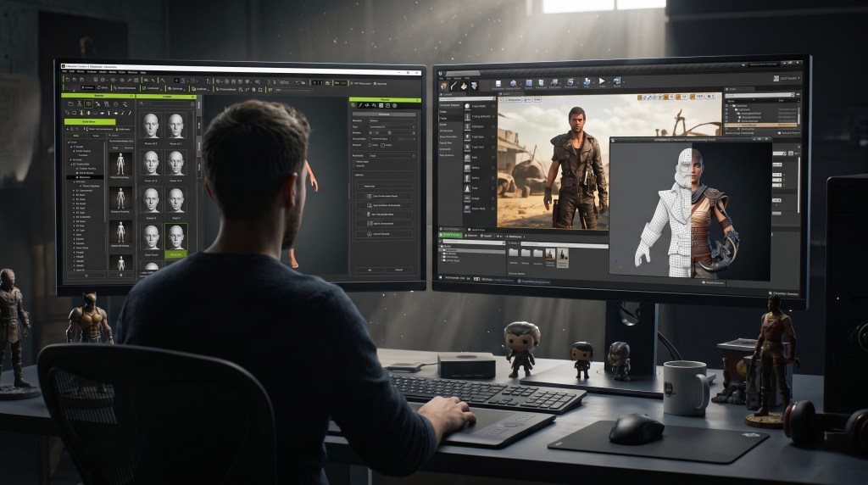Select the highlighted row in left monitor's scene tree
This screenshot has height=485, width=868.
(85, 177)
